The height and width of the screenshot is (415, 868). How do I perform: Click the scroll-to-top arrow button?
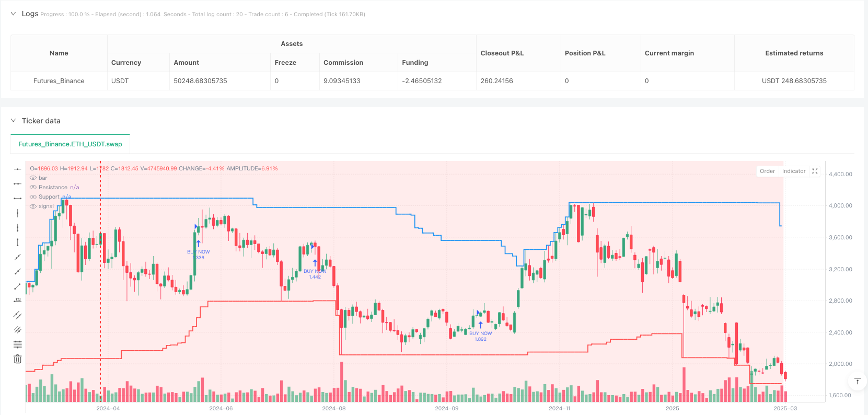click(x=858, y=382)
